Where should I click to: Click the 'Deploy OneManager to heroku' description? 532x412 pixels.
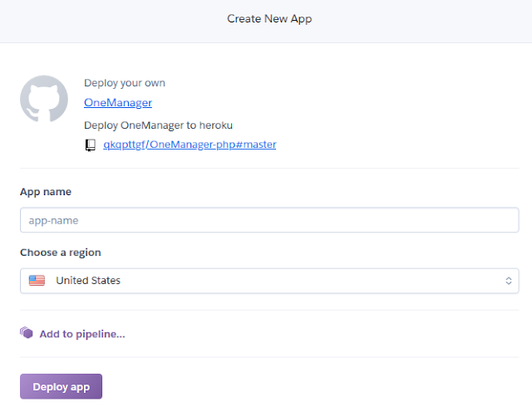tap(158, 125)
